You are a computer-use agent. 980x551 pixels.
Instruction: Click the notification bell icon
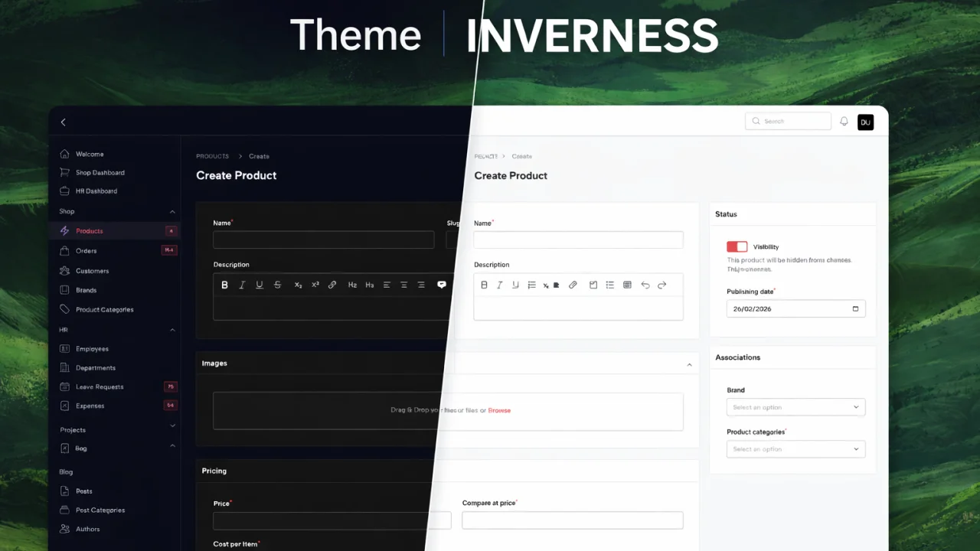(844, 121)
